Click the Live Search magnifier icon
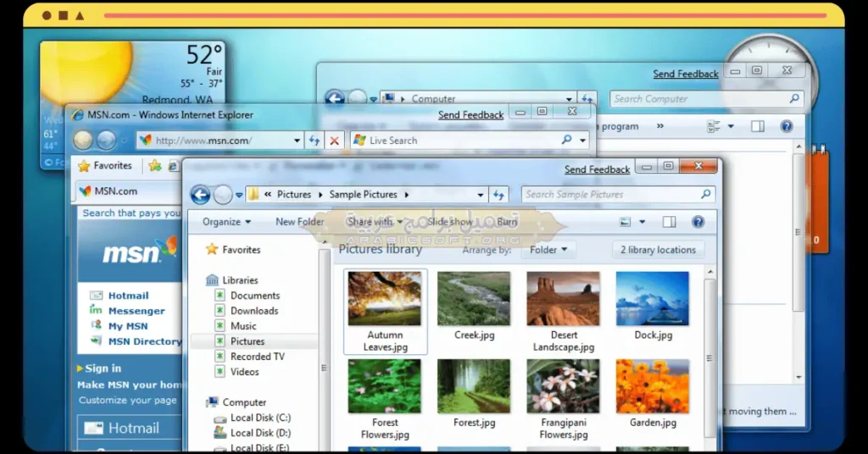The image size is (868, 454). coord(566,141)
